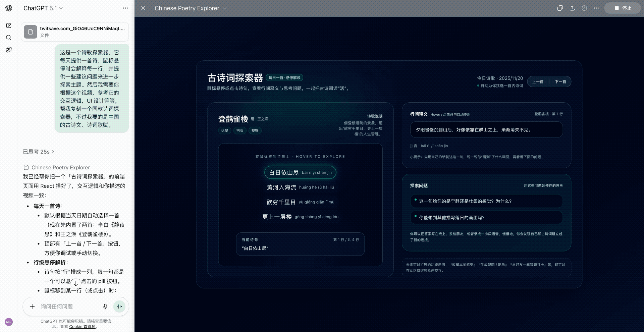Open the image library sidebar icon

9,50
